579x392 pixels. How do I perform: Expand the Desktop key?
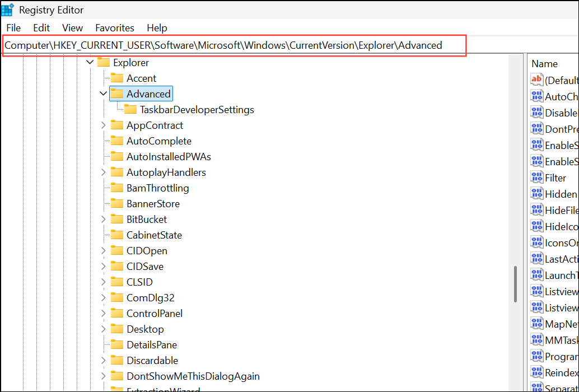coord(104,329)
